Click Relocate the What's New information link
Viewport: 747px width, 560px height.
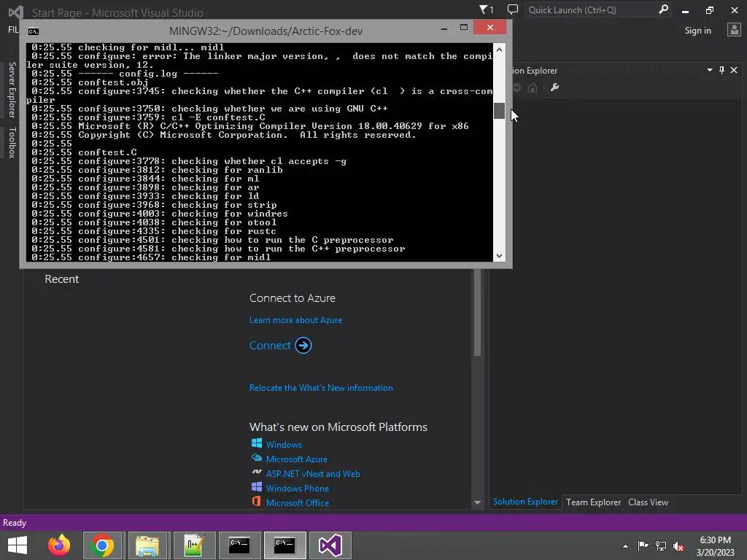tap(321, 388)
